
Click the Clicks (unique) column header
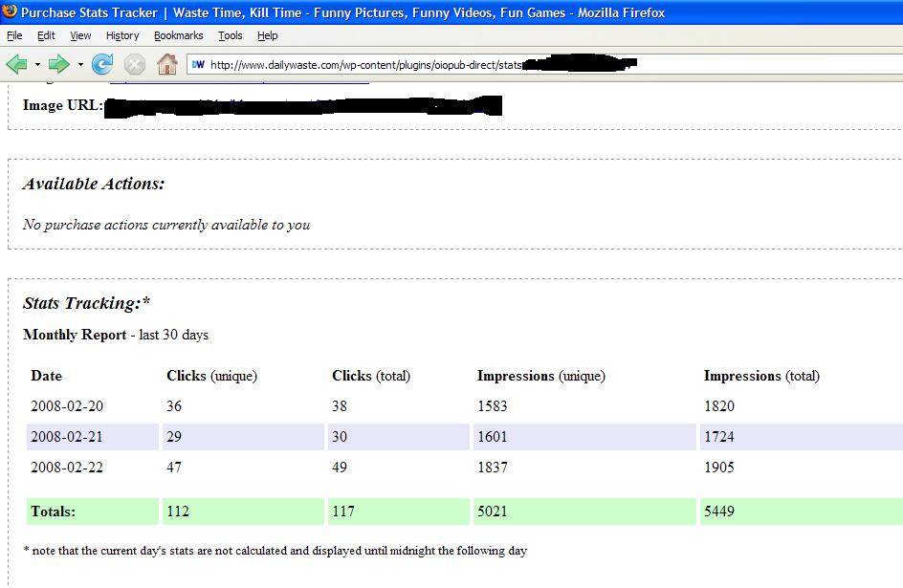pyautogui.click(x=212, y=376)
